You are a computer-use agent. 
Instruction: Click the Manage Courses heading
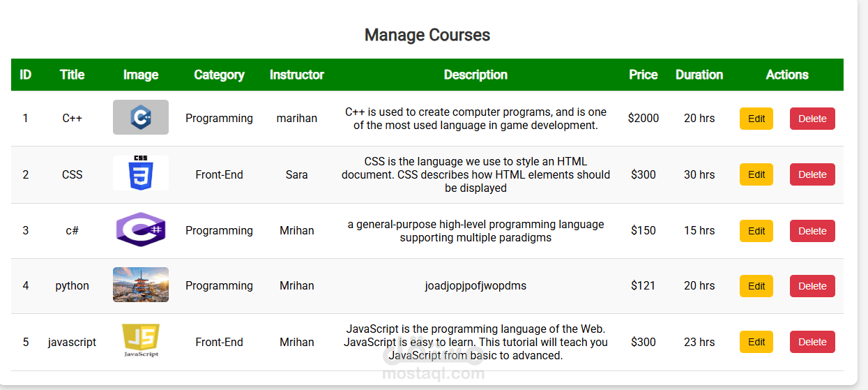click(427, 35)
